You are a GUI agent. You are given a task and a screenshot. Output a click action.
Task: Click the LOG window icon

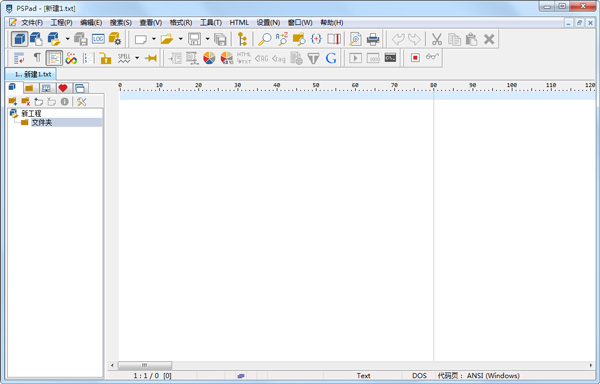coord(98,39)
